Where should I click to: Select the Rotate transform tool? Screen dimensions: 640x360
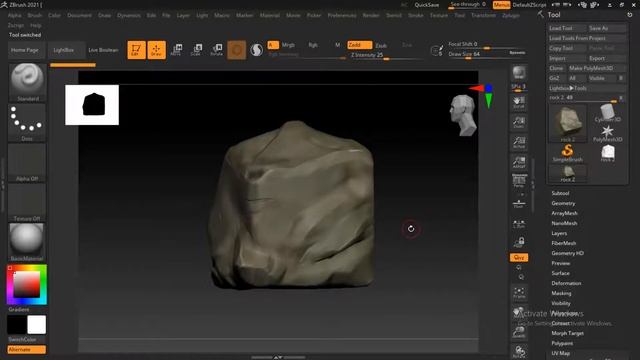[x=217, y=50]
